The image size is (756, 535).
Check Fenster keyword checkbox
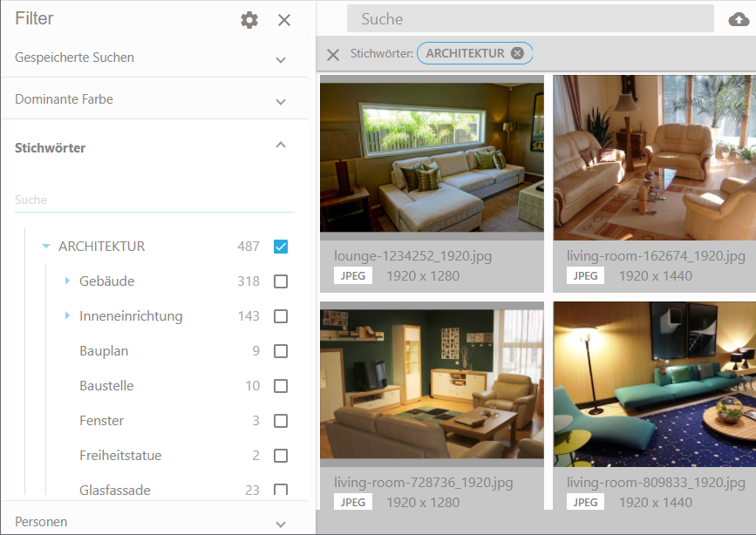(281, 421)
